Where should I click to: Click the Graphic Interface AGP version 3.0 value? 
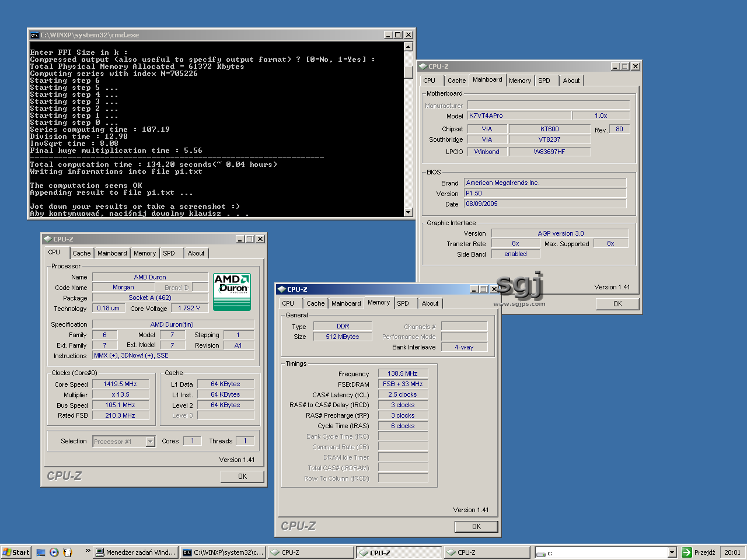560,233
